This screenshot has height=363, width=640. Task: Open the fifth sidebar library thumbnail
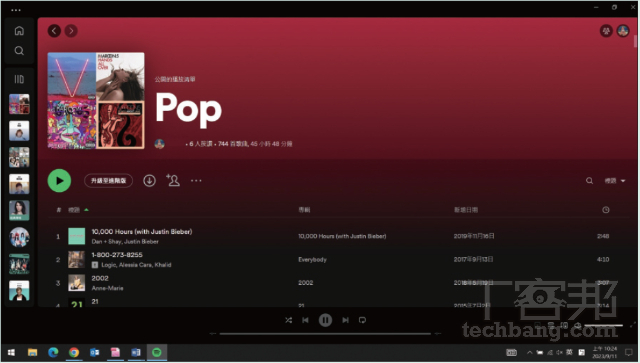(x=19, y=210)
